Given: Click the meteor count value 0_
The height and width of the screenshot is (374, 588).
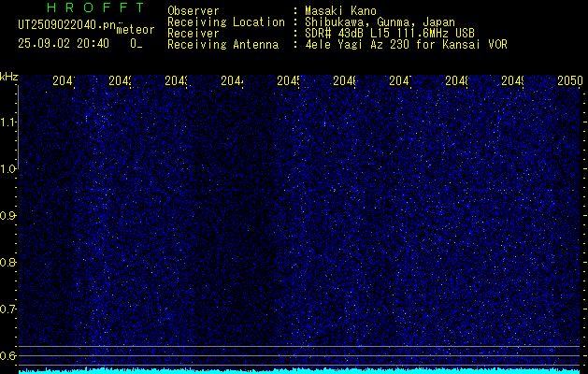Looking at the screenshot, I should point(136,44).
